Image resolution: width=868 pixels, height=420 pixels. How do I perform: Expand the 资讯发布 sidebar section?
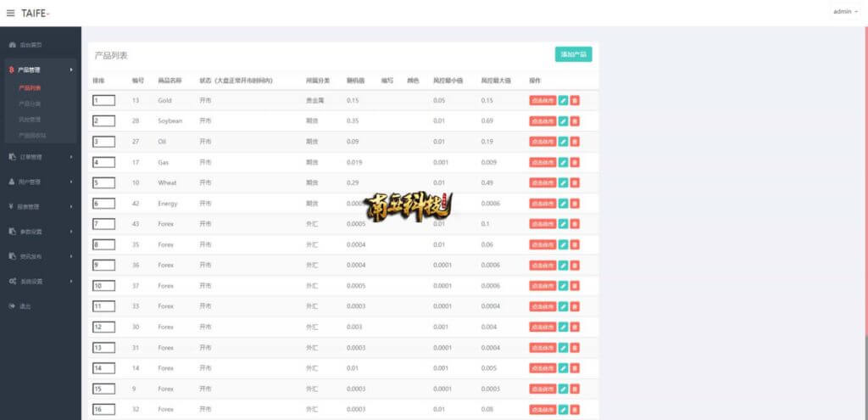[41, 256]
